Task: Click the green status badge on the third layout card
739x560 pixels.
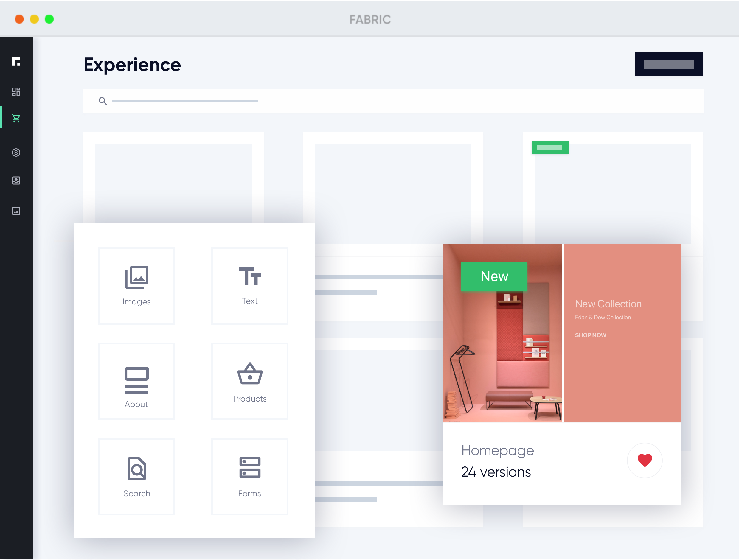Action: 550,147
